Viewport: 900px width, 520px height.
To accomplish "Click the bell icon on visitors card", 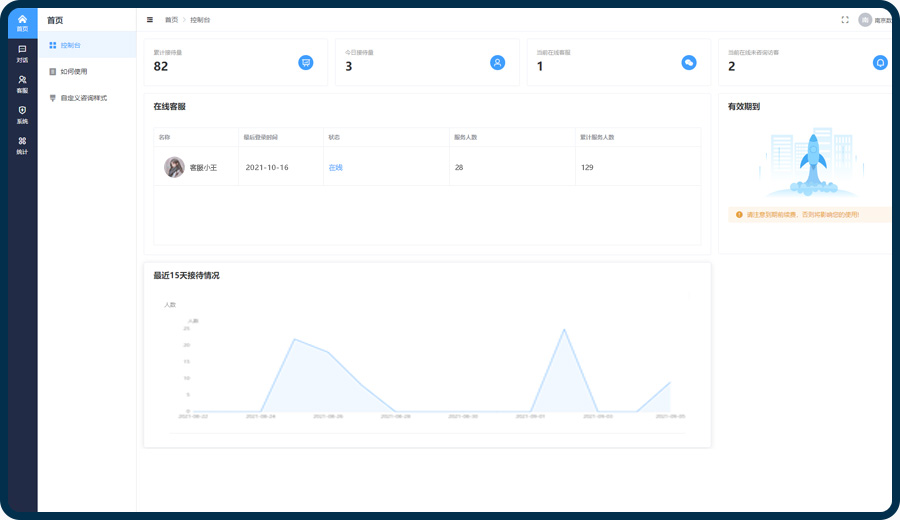I will click(880, 62).
